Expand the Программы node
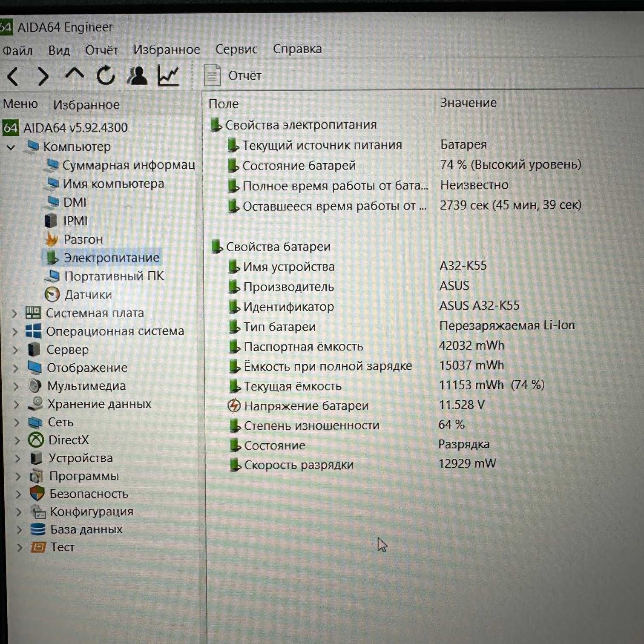 coord(18,476)
